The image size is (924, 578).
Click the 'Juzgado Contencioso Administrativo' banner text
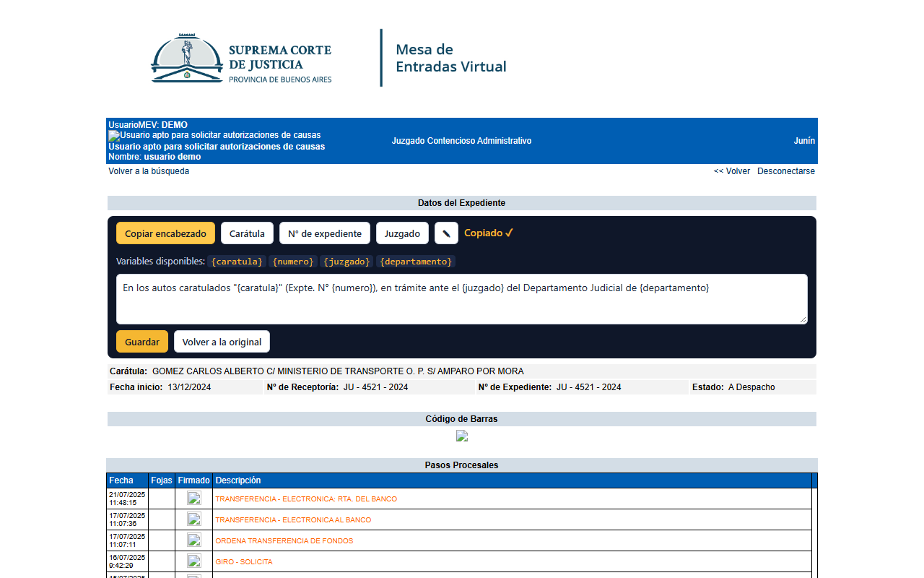point(461,141)
